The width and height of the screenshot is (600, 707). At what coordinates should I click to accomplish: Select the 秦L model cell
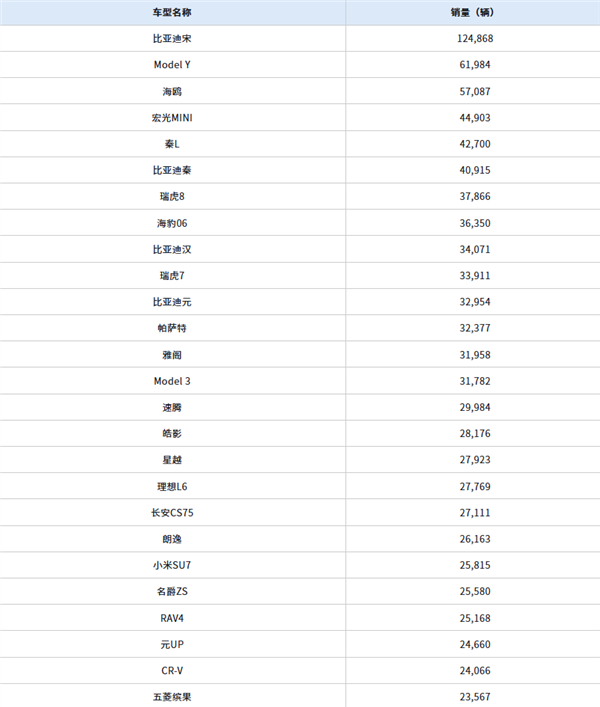[x=172, y=144]
